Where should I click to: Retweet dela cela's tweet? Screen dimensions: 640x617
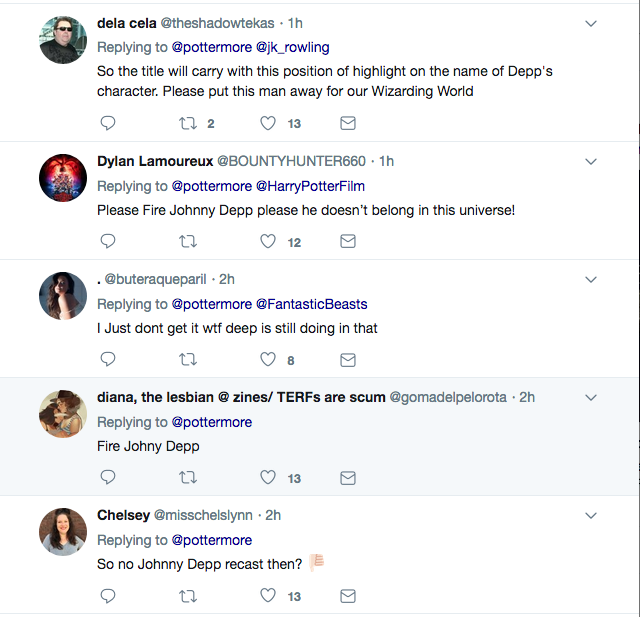pos(187,124)
